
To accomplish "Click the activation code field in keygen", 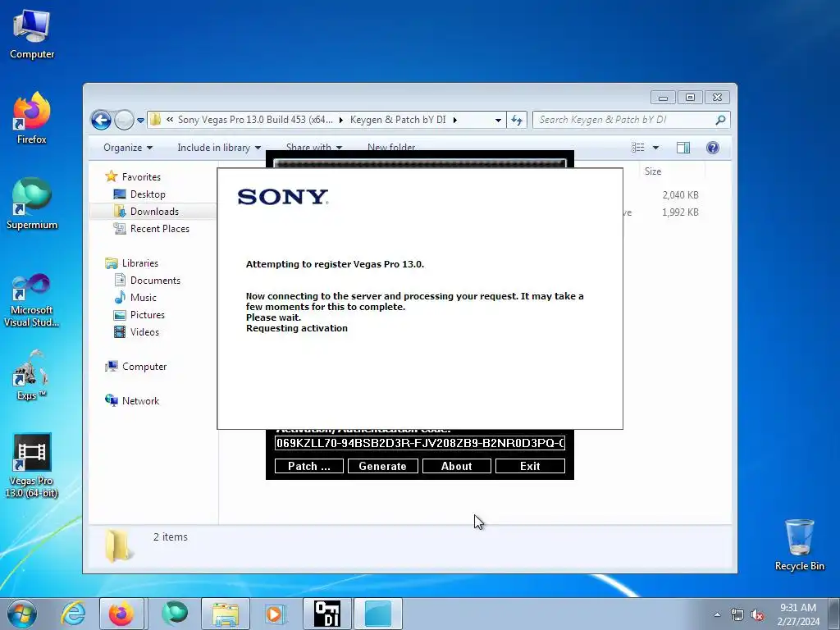I will point(420,443).
